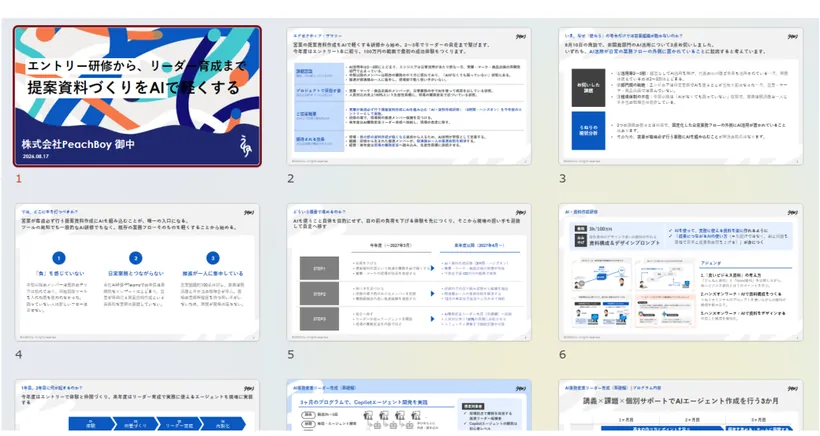Click slide number label 6
Image resolution: width=820 pixels, height=436 pixels.
click(x=563, y=354)
